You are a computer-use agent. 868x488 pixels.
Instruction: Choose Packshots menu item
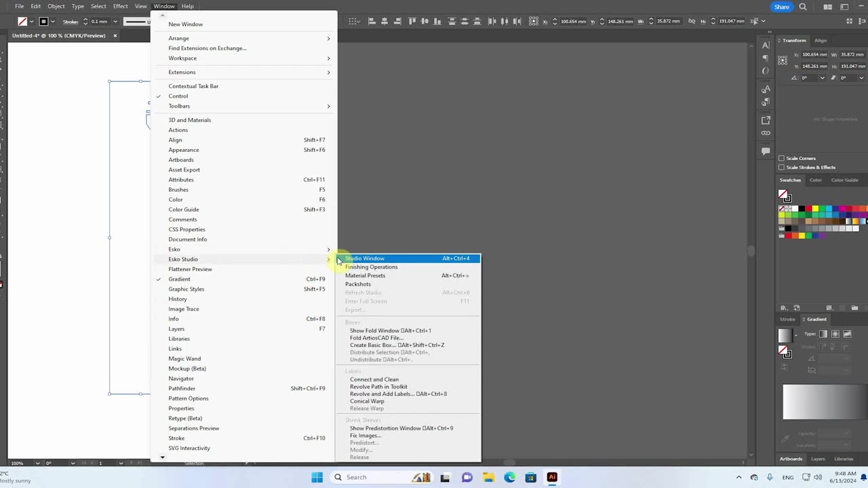(408, 284)
